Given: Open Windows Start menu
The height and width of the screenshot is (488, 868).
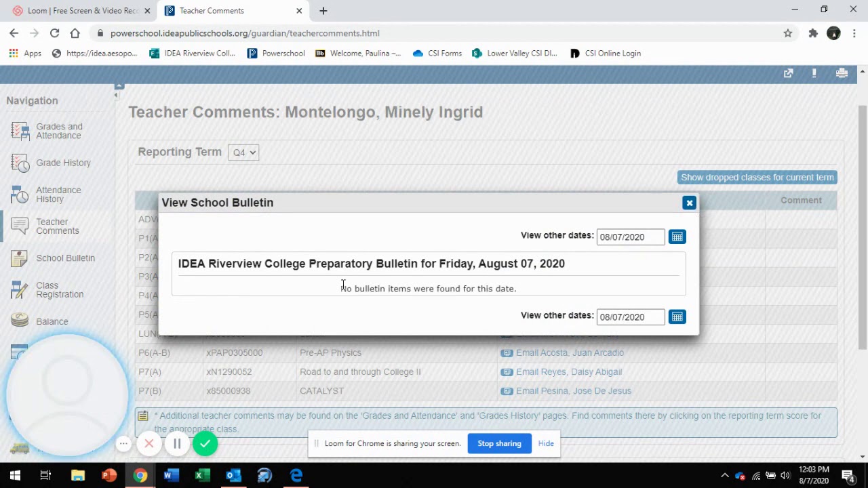Looking at the screenshot, I should tap(15, 475).
